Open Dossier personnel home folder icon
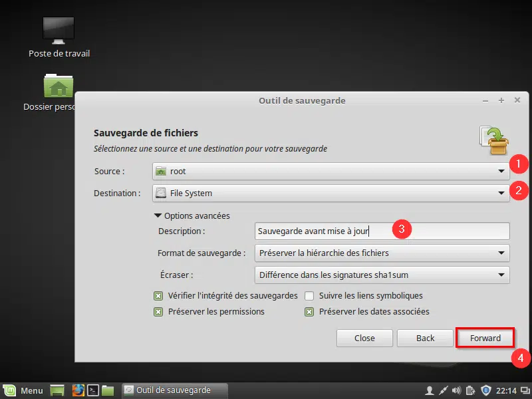The height and width of the screenshot is (399, 532). [x=59, y=86]
